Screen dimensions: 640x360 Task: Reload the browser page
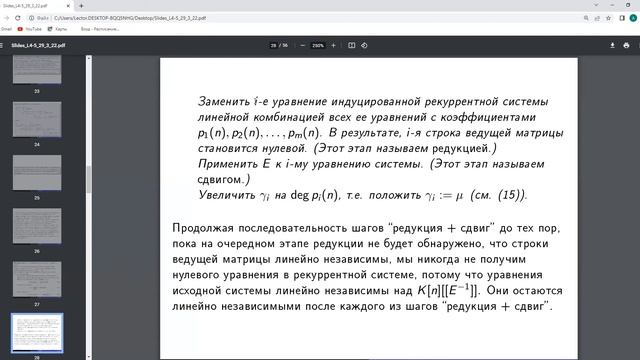(18, 18)
